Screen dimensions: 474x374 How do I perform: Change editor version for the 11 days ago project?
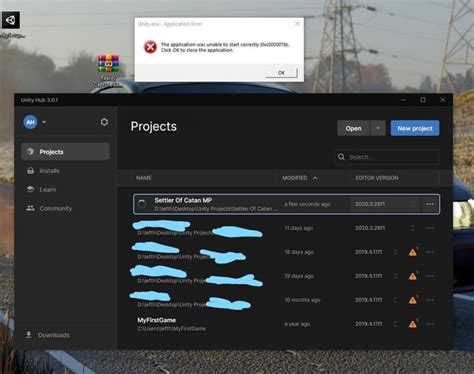pos(413,228)
